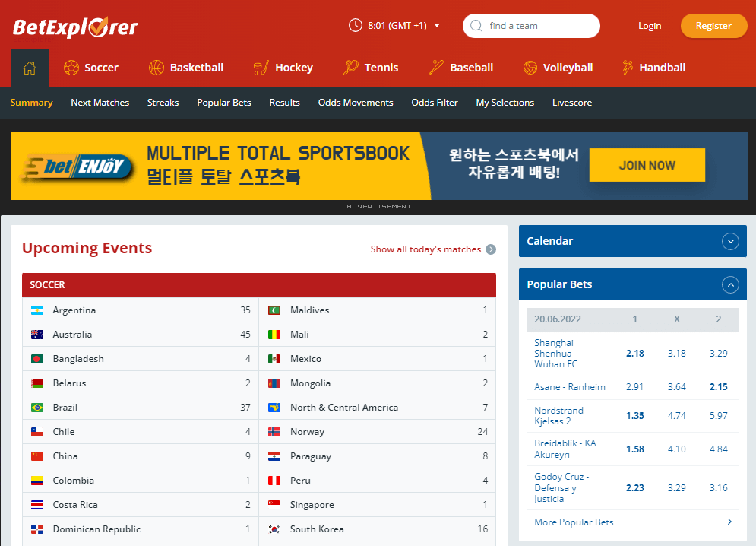Viewport: 756px width, 546px height.
Task: Open the home icon tab
Action: click(x=30, y=68)
